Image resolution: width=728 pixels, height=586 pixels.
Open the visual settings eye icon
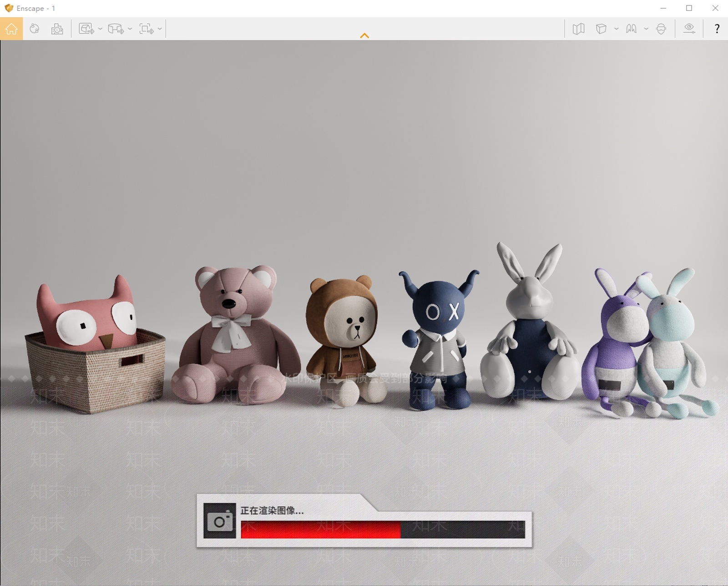click(689, 29)
